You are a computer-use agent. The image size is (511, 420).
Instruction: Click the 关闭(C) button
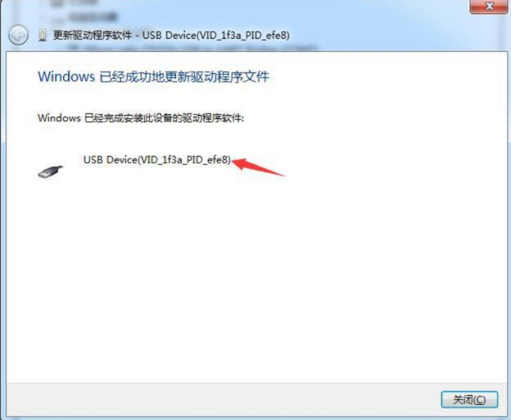click(x=469, y=399)
